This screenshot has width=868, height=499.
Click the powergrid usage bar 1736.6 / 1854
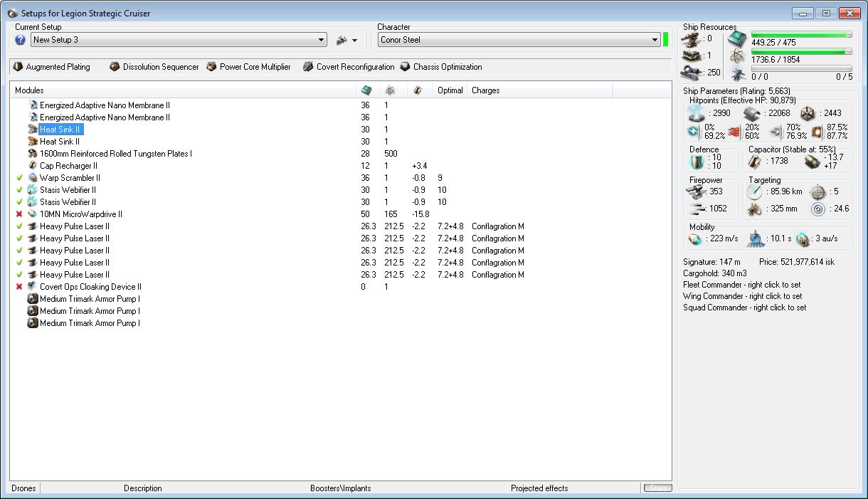[802, 51]
